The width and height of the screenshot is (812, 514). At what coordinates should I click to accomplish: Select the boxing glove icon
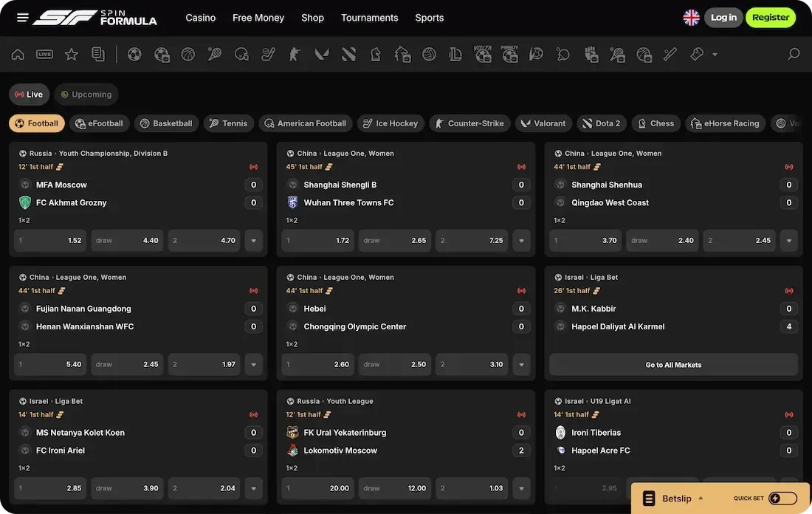(697, 54)
